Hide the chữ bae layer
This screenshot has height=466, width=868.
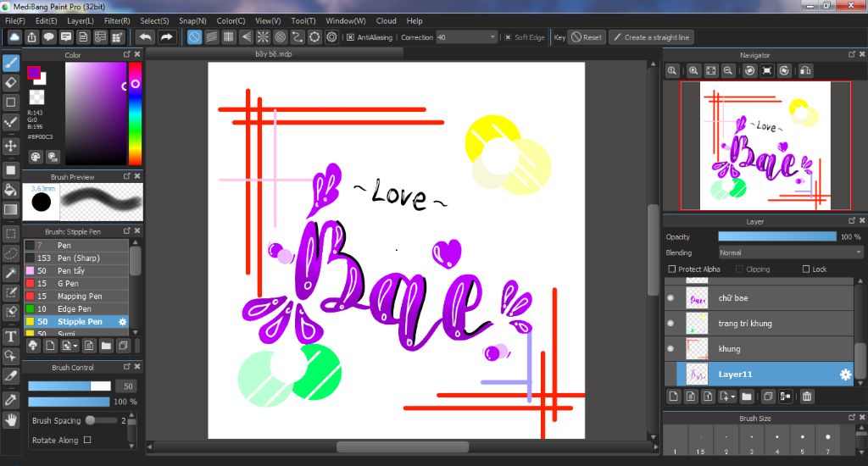pos(670,297)
